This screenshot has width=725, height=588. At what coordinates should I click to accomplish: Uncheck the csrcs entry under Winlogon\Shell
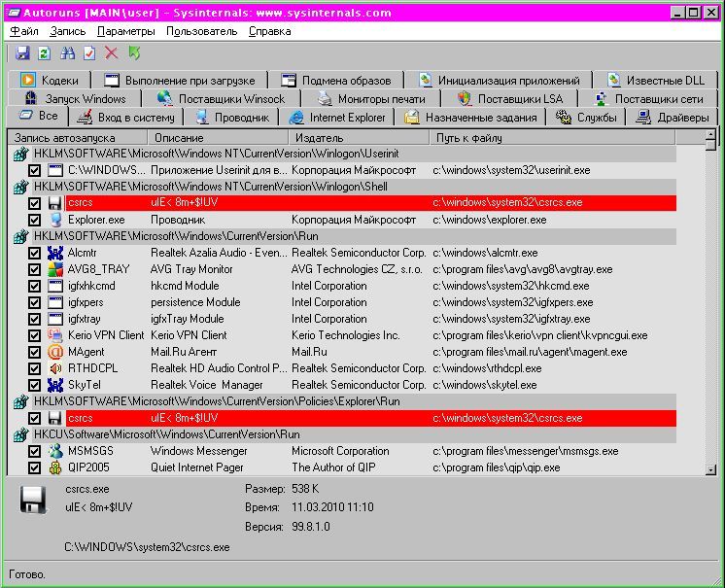(x=34, y=203)
